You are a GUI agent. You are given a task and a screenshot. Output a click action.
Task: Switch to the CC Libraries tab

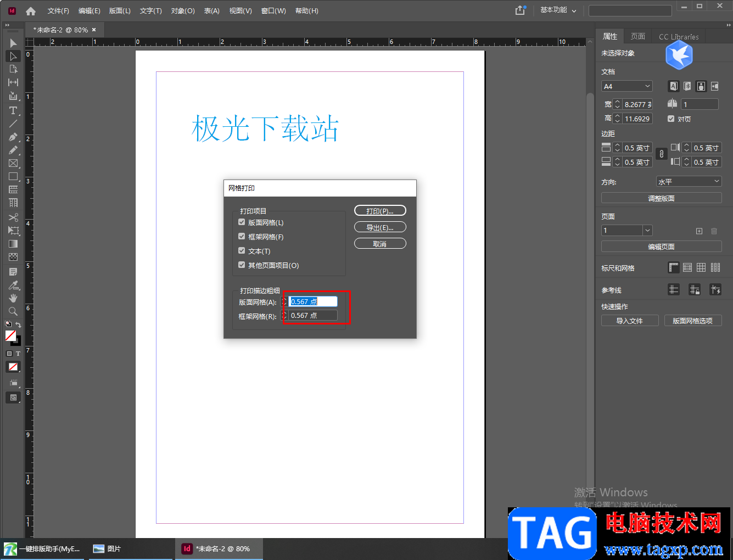tap(679, 36)
